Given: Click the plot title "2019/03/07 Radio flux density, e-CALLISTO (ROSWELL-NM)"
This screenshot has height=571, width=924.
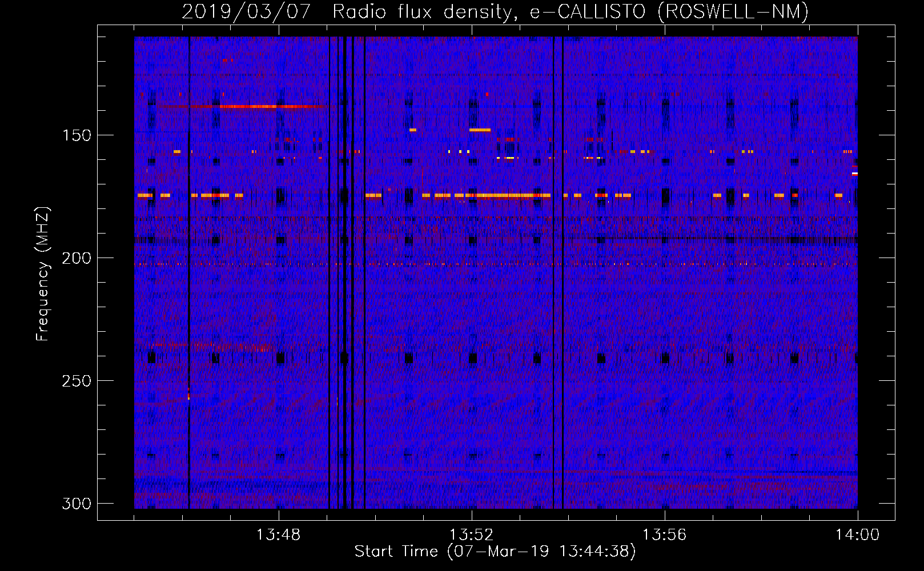Looking at the screenshot, I should 495,11.
